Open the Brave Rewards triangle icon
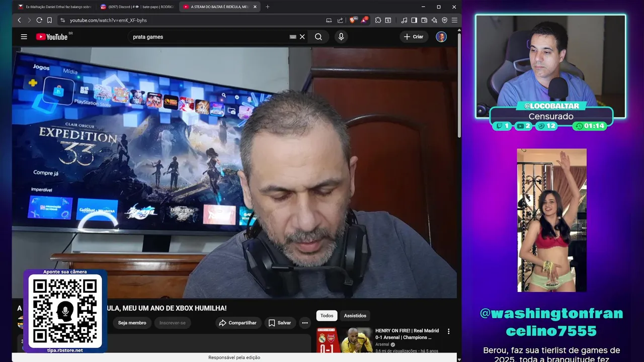The image size is (644, 362). point(364,20)
